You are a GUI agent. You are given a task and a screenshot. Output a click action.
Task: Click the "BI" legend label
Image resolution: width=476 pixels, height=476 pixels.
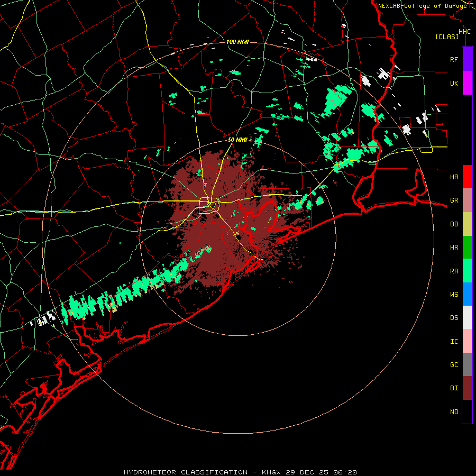point(454,388)
